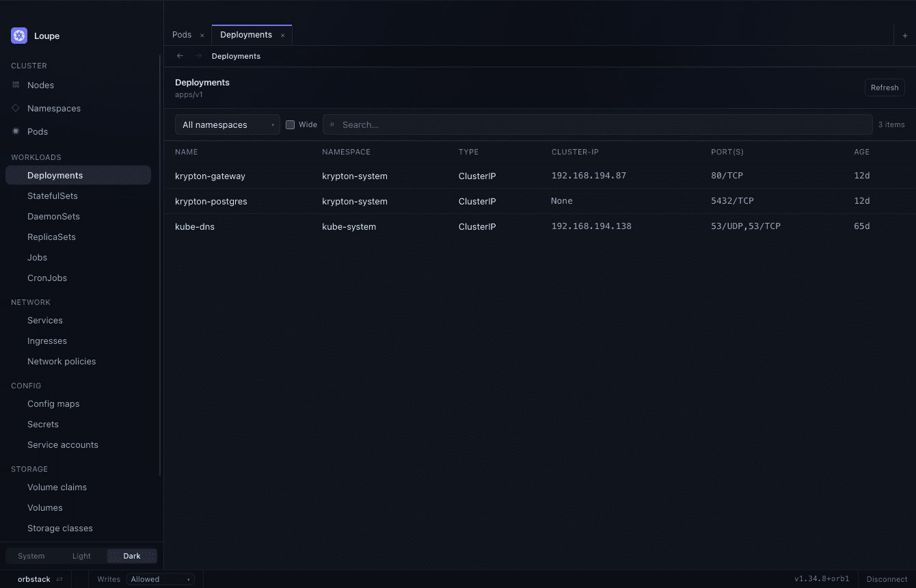Select the krypton-gateway row
The image size is (916, 588).
[540, 176]
